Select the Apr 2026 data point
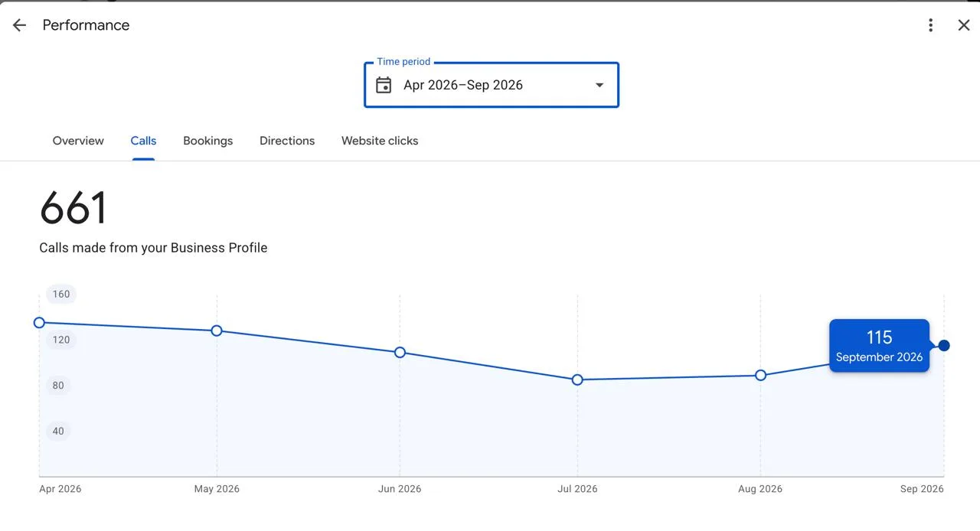The image size is (980, 531). [x=39, y=323]
